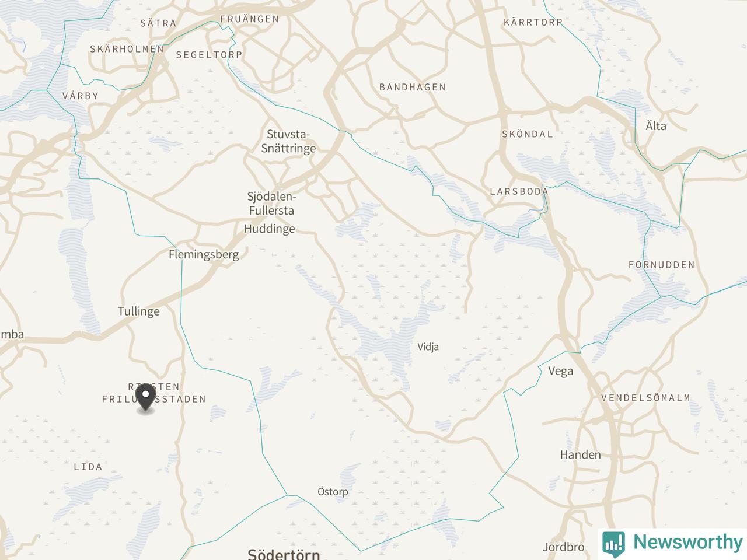The image size is (747, 560).
Task: Click the LARSBODA district label
Action: coord(519,191)
